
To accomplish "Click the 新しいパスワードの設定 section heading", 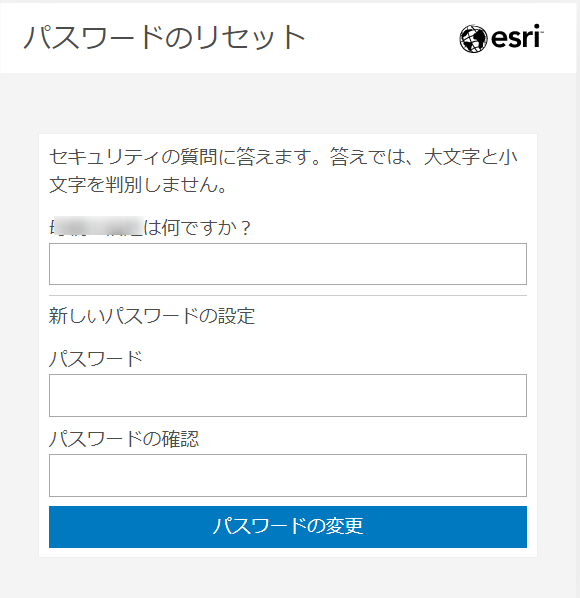I will [x=152, y=316].
